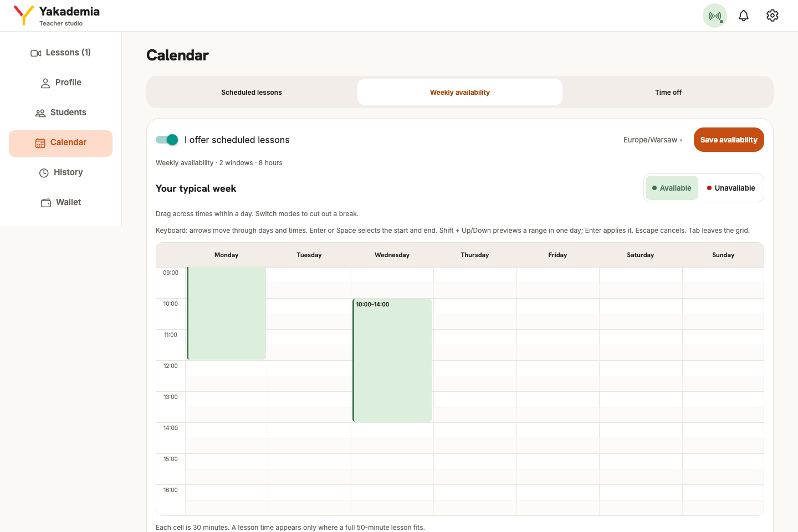This screenshot has width=798, height=532.
Task: Click the Yakademia logo icon
Action: (x=24, y=16)
